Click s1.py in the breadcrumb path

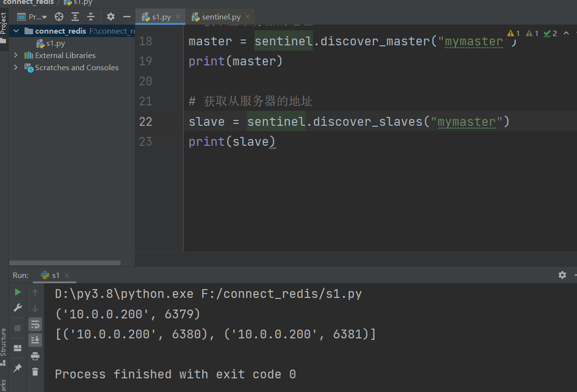coord(79,2)
